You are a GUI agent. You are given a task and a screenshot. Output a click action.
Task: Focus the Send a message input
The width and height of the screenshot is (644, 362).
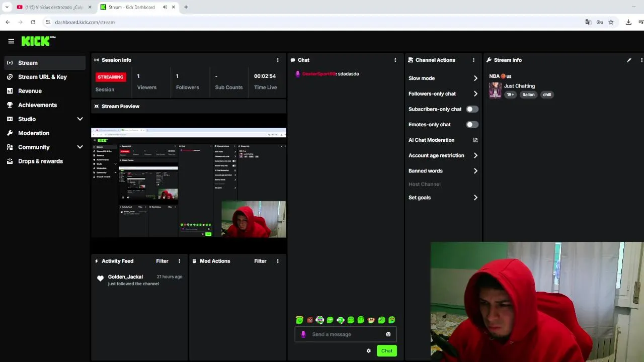(346, 334)
